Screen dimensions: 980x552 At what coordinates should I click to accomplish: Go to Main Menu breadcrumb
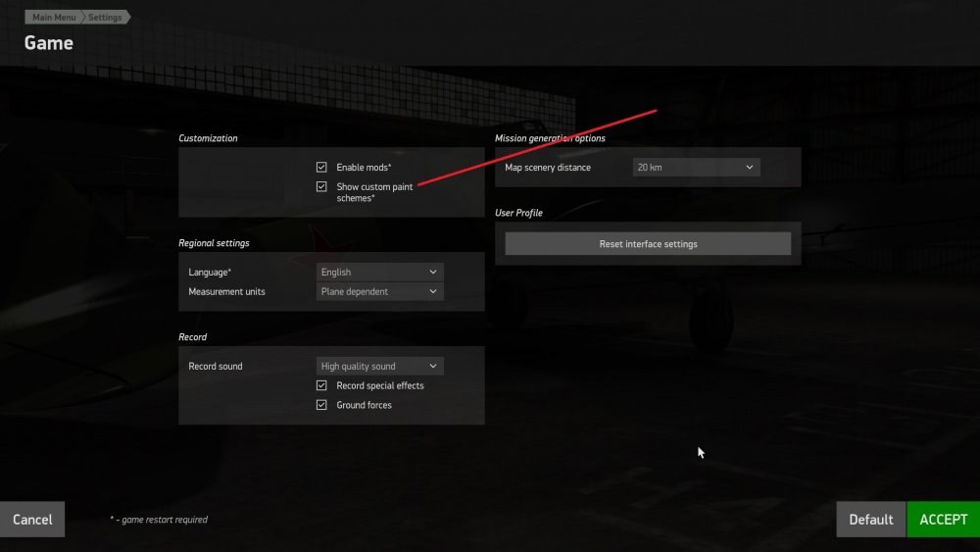click(53, 17)
